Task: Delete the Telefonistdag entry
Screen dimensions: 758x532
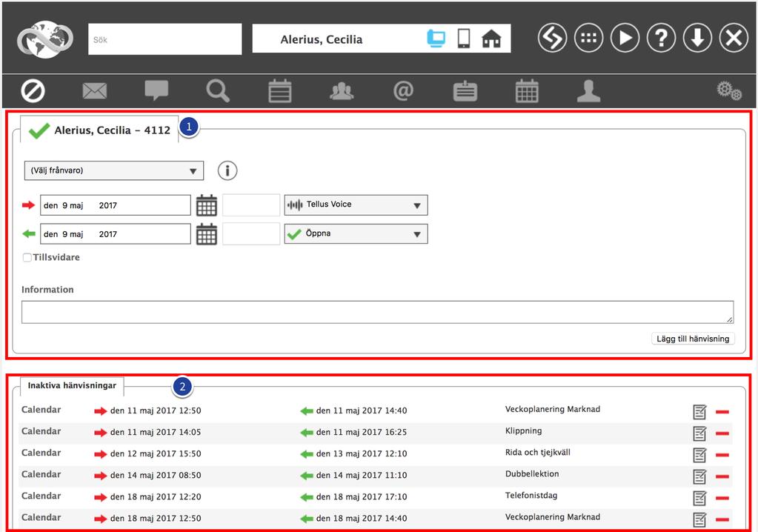Action: coord(722,498)
